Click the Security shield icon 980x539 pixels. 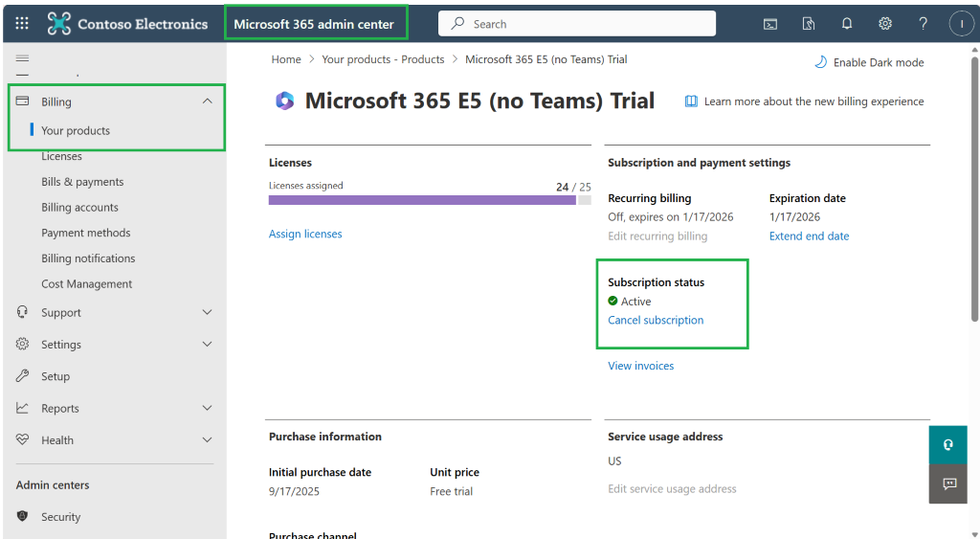(x=23, y=516)
